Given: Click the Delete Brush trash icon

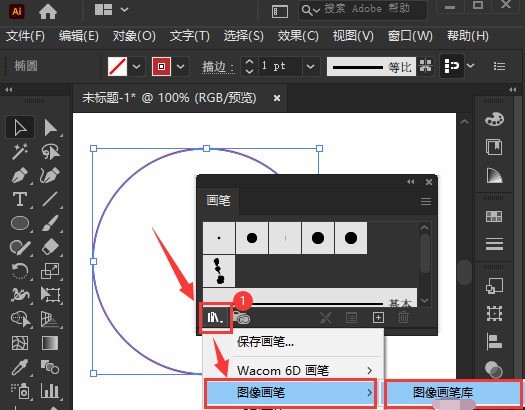Looking at the screenshot, I should tap(403, 317).
